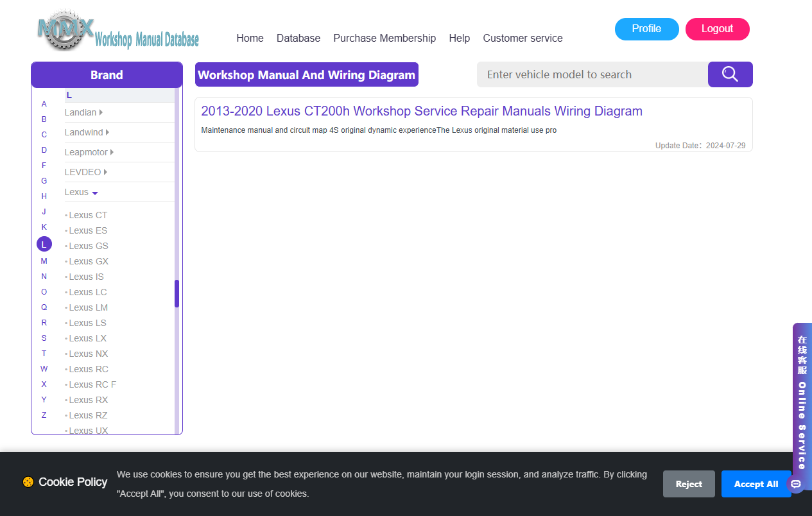Select letter A in brand index
The width and height of the screenshot is (812, 516).
pyautogui.click(x=44, y=104)
